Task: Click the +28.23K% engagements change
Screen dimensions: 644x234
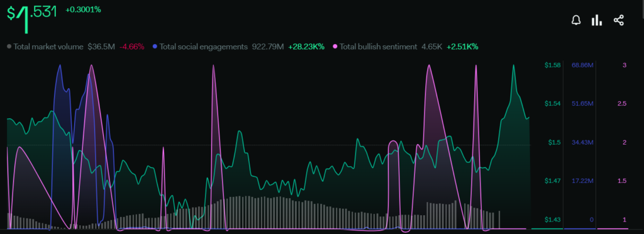Action: pyautogui.click(x=306, y=47)
